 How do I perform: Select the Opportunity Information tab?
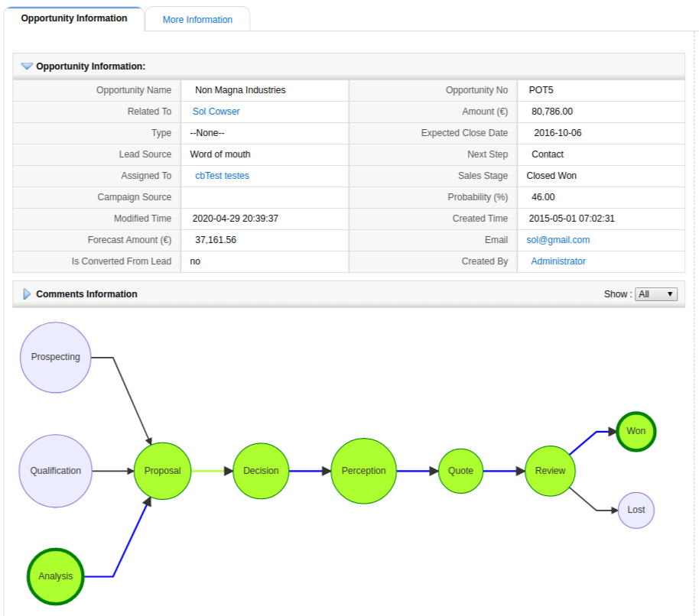coord(74,18)
